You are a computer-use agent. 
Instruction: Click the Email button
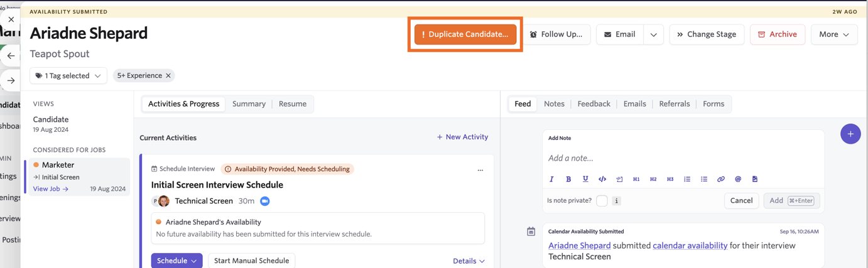click(620, 35)
